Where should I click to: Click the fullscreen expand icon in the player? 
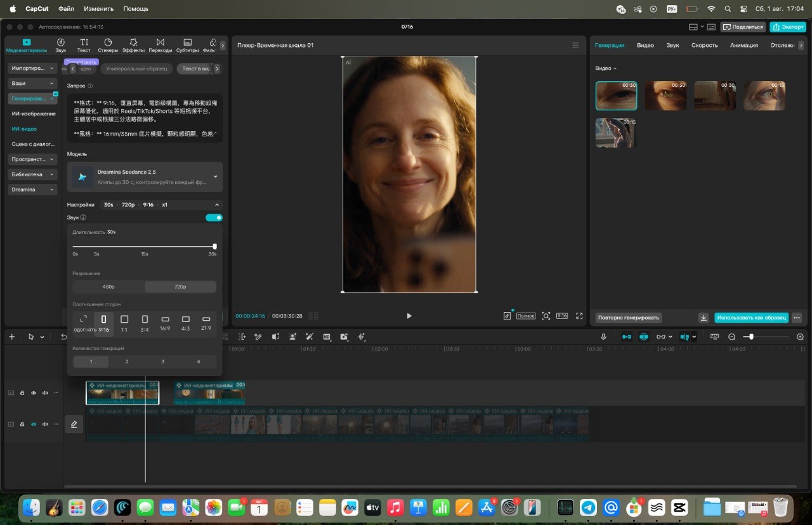pyautogui.click(x=579, y=316)
